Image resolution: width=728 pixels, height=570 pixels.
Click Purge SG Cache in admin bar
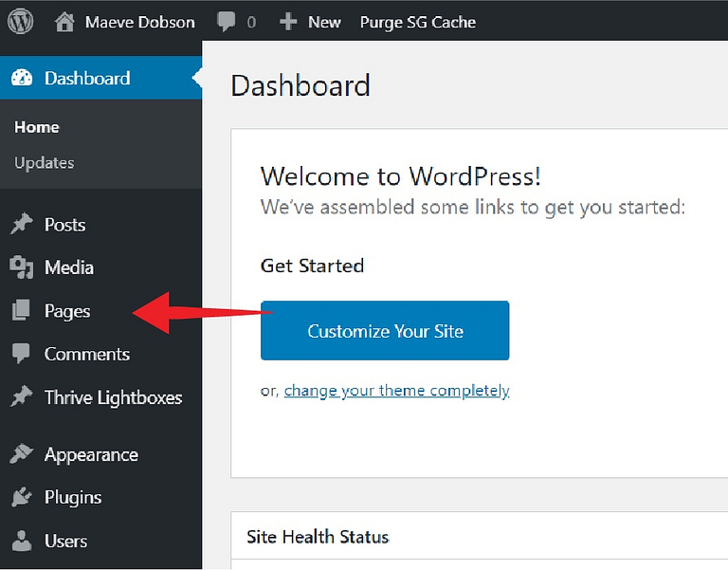tap(418, 22)
